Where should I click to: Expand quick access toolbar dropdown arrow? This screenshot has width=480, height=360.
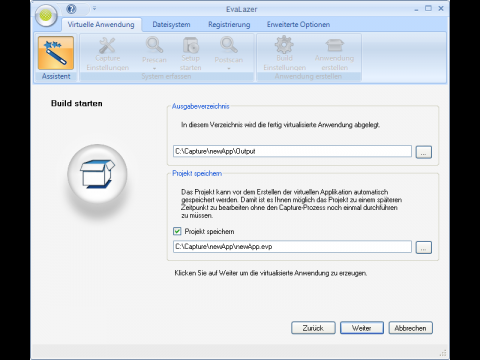pos(94,8)
